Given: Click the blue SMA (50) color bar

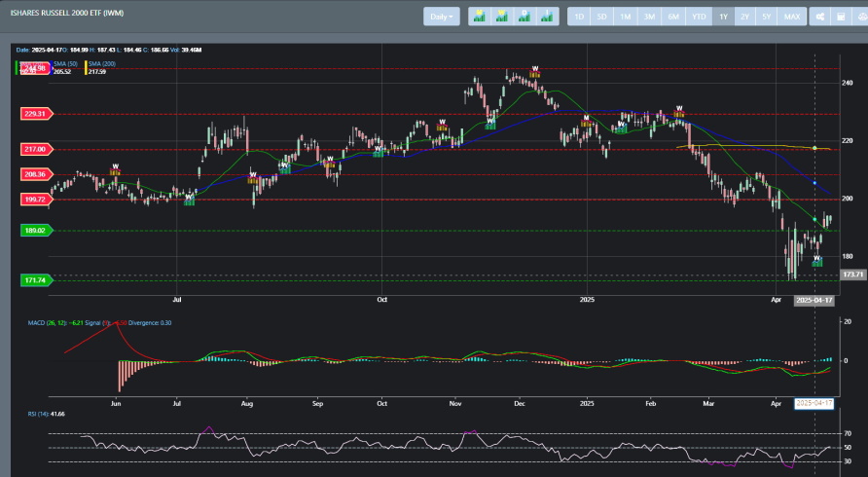Looking at the screenshot, I should 52,67.
